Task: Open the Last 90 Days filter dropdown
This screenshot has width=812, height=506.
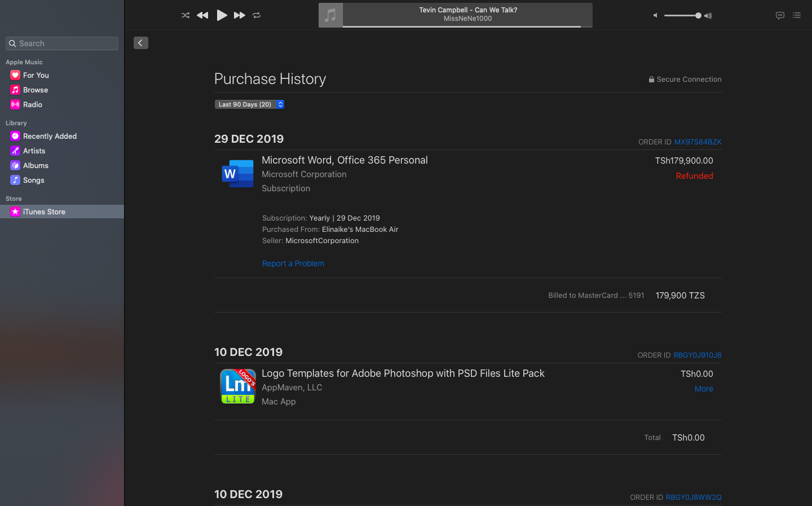Action: (x=249, y=104)
